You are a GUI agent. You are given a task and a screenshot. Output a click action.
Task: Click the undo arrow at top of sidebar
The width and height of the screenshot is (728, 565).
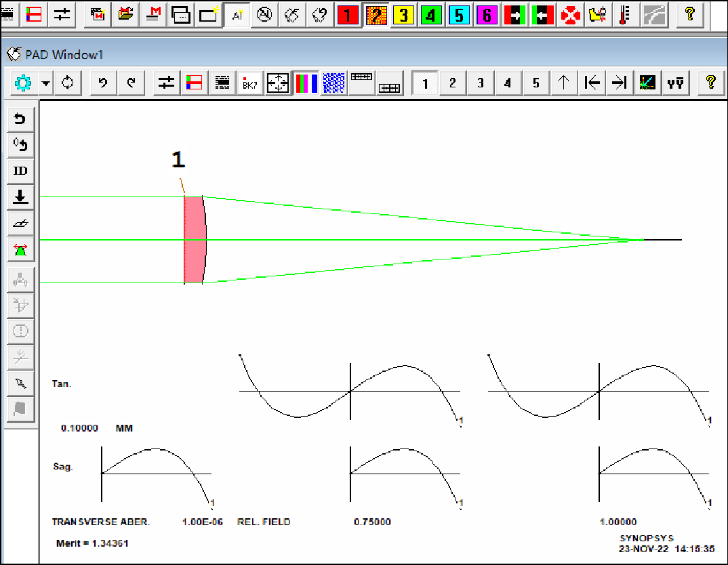click(20, 119)
